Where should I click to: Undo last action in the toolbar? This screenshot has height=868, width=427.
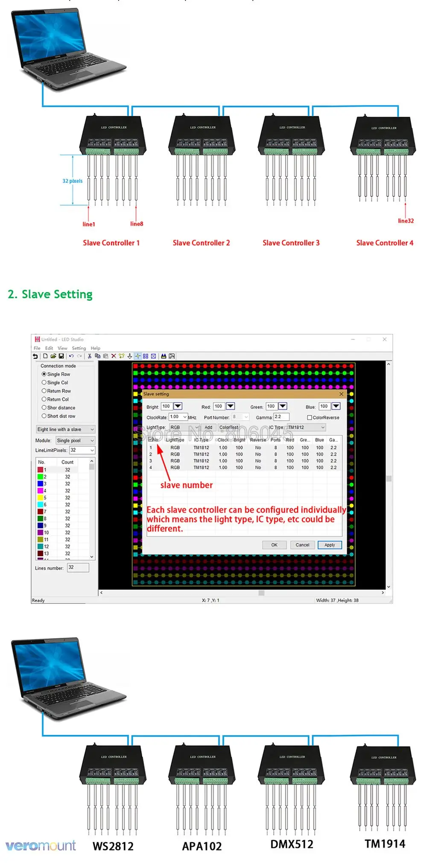pos(71,356)
